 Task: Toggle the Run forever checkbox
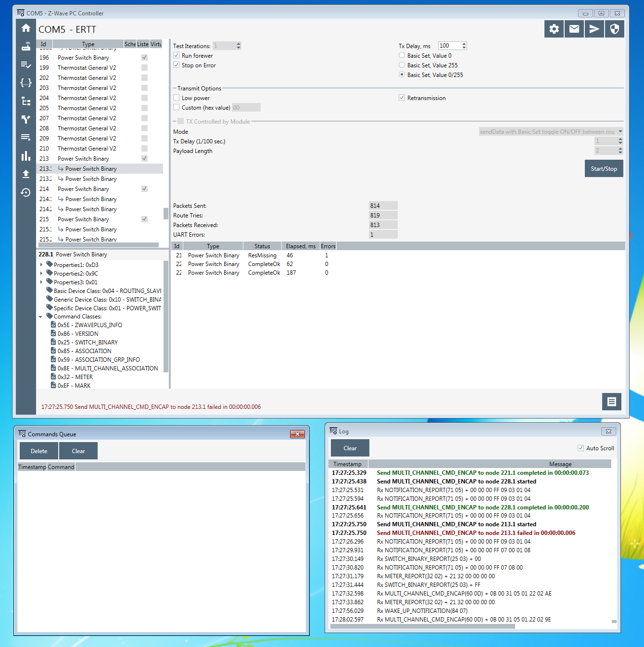tap(177, 55)
